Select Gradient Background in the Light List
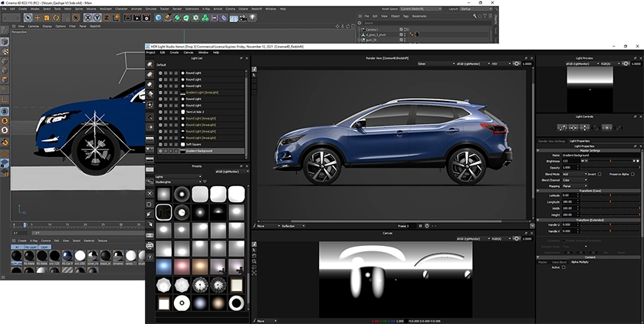This screenshot has height=324, width=644. (198, 151)
